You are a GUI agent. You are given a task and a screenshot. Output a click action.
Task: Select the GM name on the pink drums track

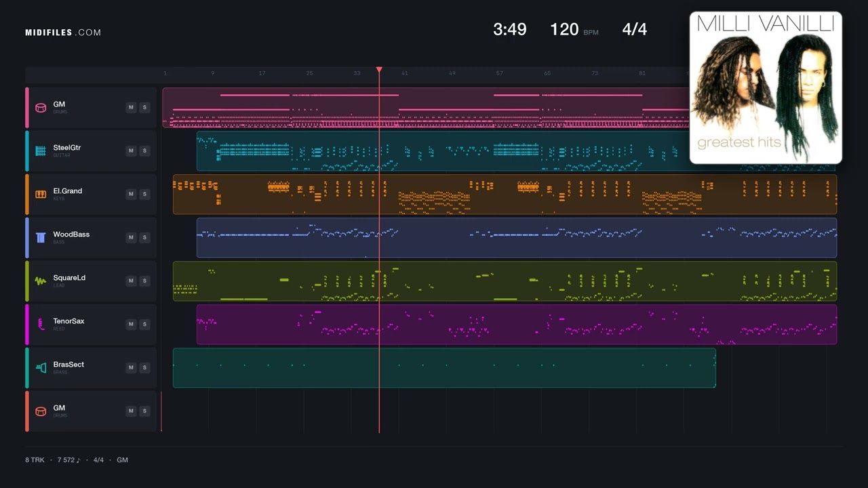(59, 104)
